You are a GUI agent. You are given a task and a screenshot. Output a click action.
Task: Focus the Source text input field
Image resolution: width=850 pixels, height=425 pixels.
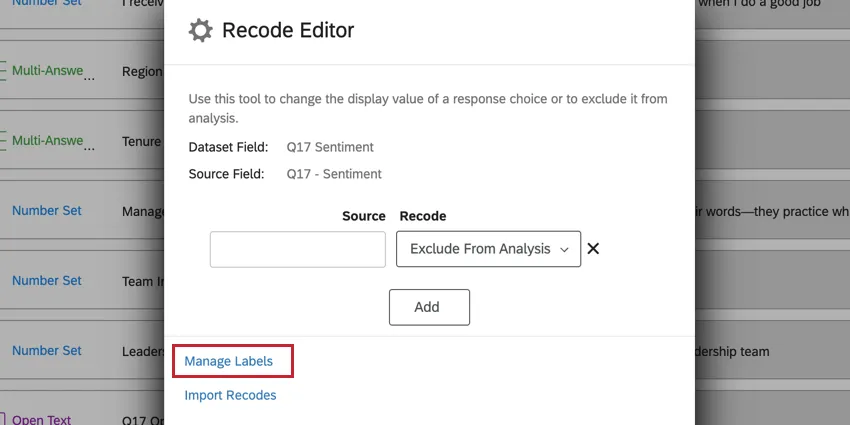pyautogui.click(x=297, y=249)
